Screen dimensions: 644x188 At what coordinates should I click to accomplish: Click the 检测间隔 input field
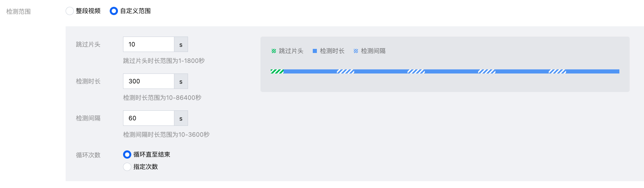149,118
